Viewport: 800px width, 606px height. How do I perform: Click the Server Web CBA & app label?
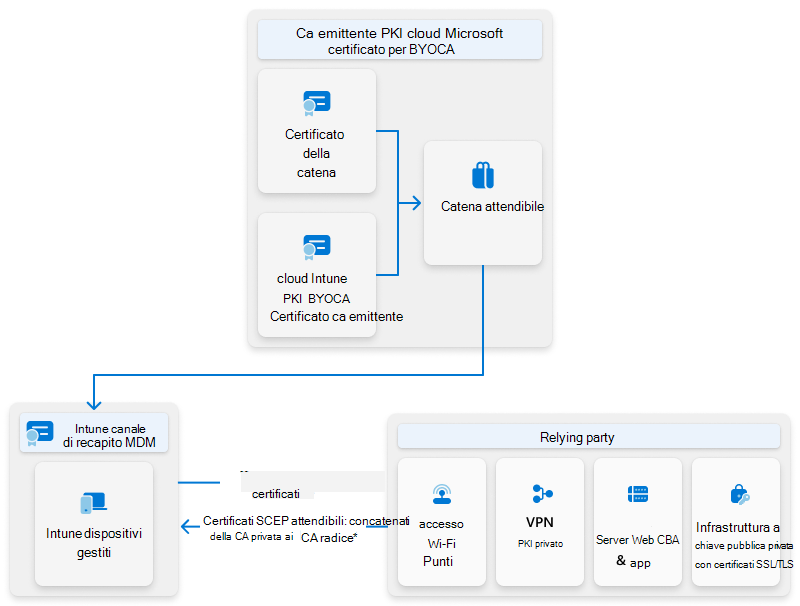coord(637,550)
